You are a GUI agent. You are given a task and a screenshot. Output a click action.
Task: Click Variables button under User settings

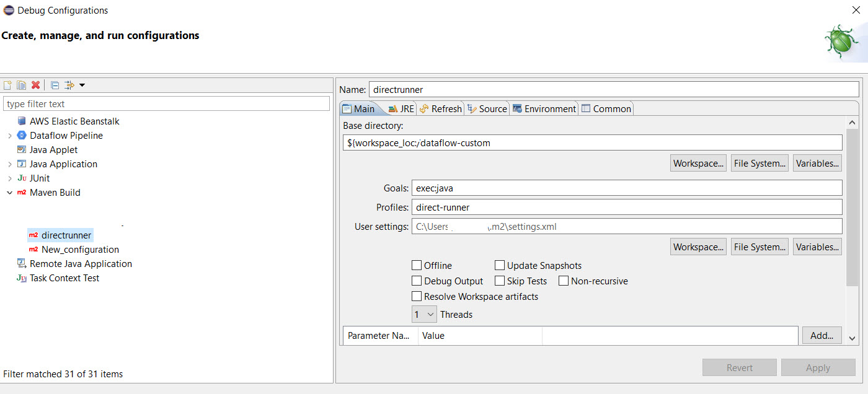tap(817, 247)
